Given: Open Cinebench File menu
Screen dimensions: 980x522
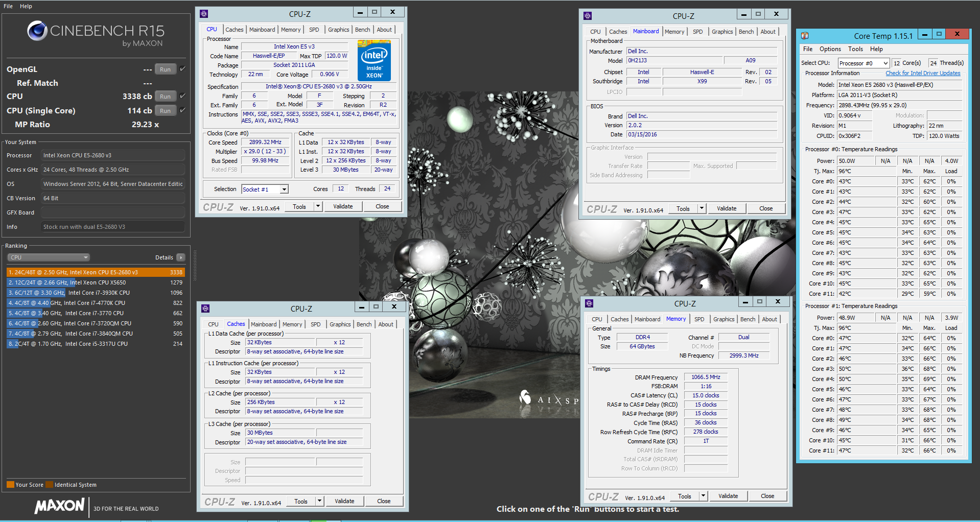Looking at the screenshot, I should [8, 6].
